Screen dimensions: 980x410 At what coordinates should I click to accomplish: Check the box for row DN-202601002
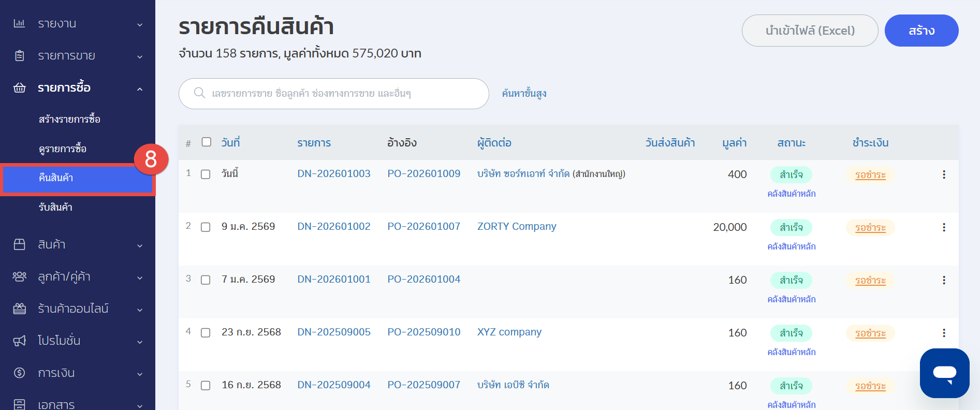coord(206,227)
